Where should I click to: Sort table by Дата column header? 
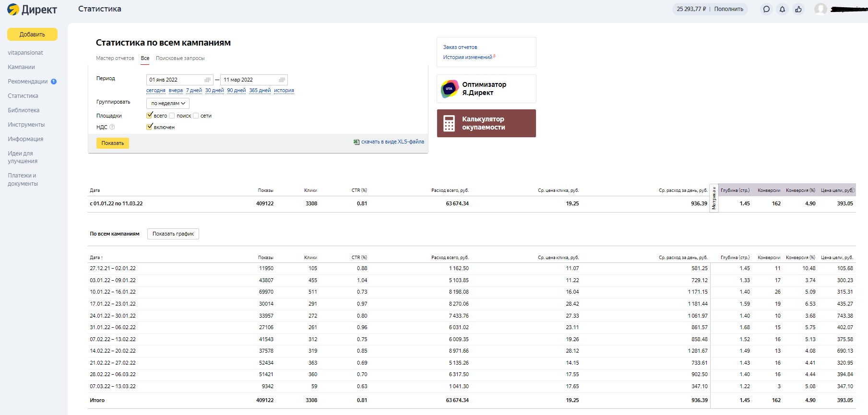[96, 258]
